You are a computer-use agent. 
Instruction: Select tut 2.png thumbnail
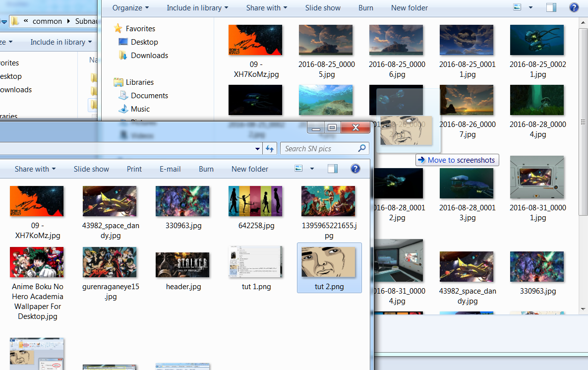pyautogui.click(x=329, y=268)
